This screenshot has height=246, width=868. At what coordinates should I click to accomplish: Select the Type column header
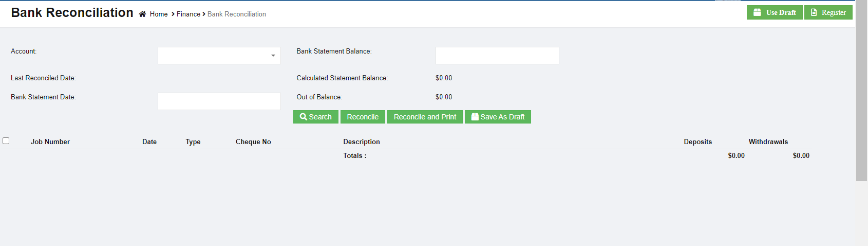click(x=193, y=142)
